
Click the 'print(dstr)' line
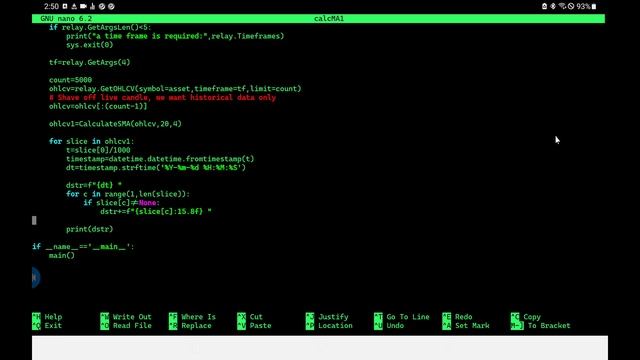89,229
